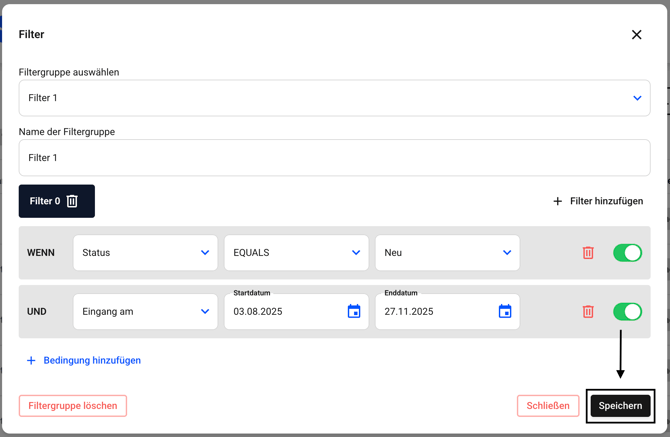Open the Eingang am field dropdown
Viewport: 670px width, 437px height.
[x=145, y=312]
